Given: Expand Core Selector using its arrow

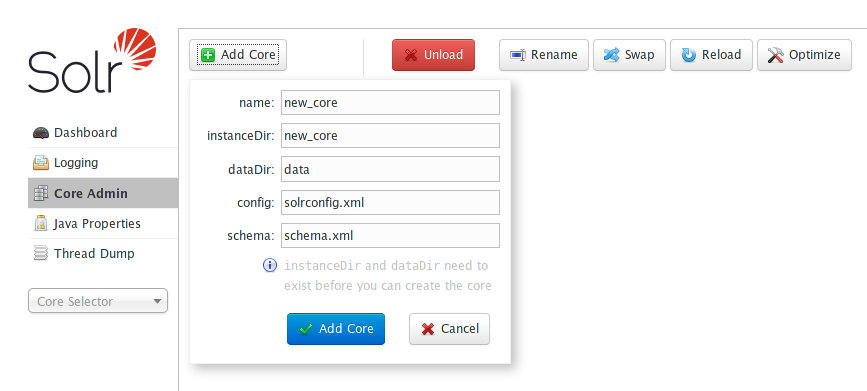Looking at the screenshot, I should coord(157,301).
